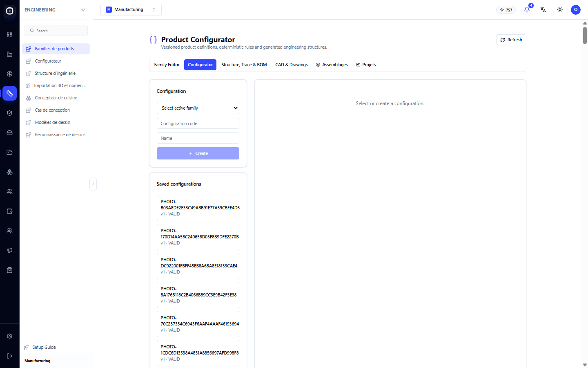Click the logout icon at bottom left
The height and width of the screenshot is (368, 588).
point(10,356)
